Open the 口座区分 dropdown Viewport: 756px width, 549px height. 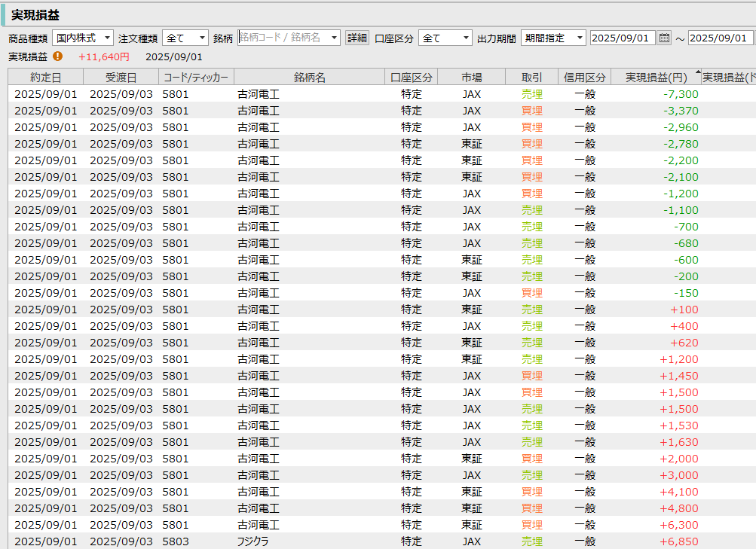pos(445,38)
